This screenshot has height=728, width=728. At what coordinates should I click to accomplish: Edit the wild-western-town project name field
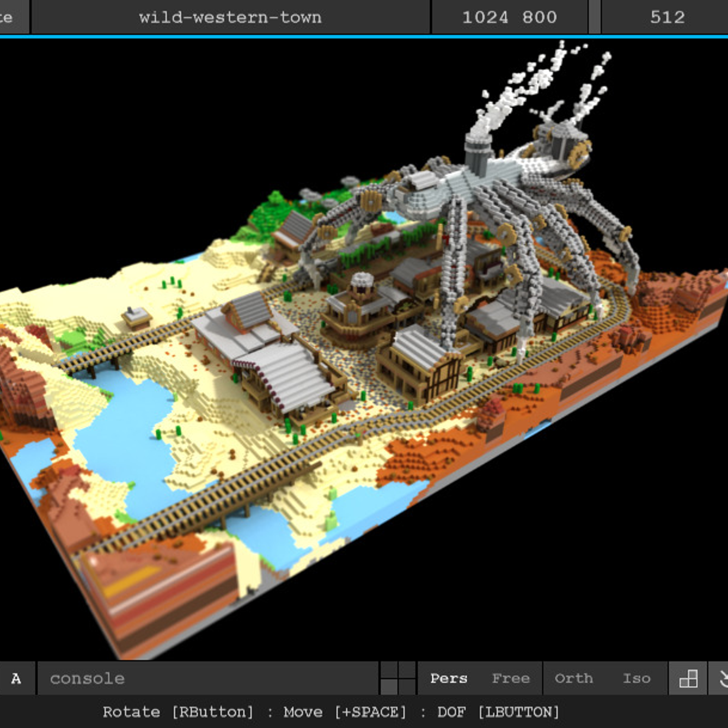[230, 17]
